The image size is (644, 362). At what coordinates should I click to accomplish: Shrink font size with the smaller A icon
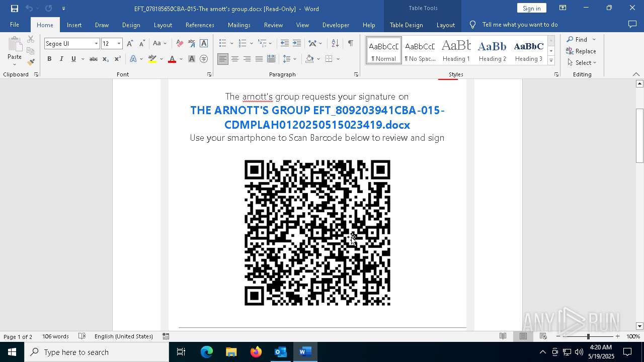pos(142,44)
